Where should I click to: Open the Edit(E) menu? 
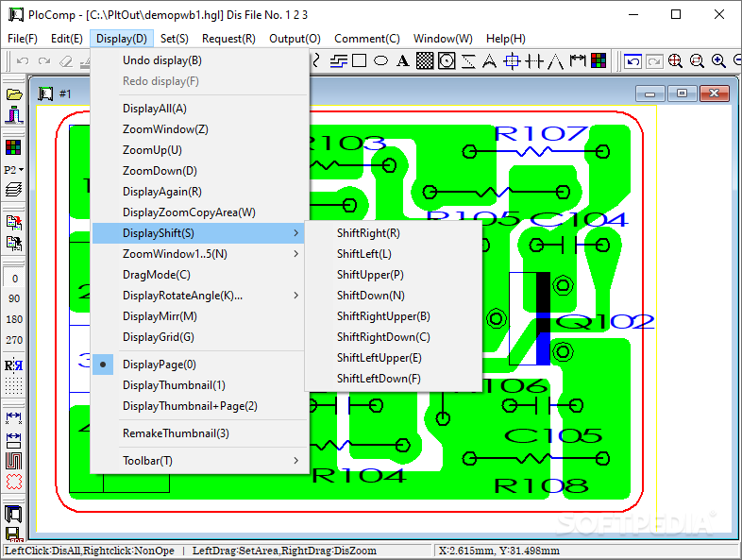point(67,39)
